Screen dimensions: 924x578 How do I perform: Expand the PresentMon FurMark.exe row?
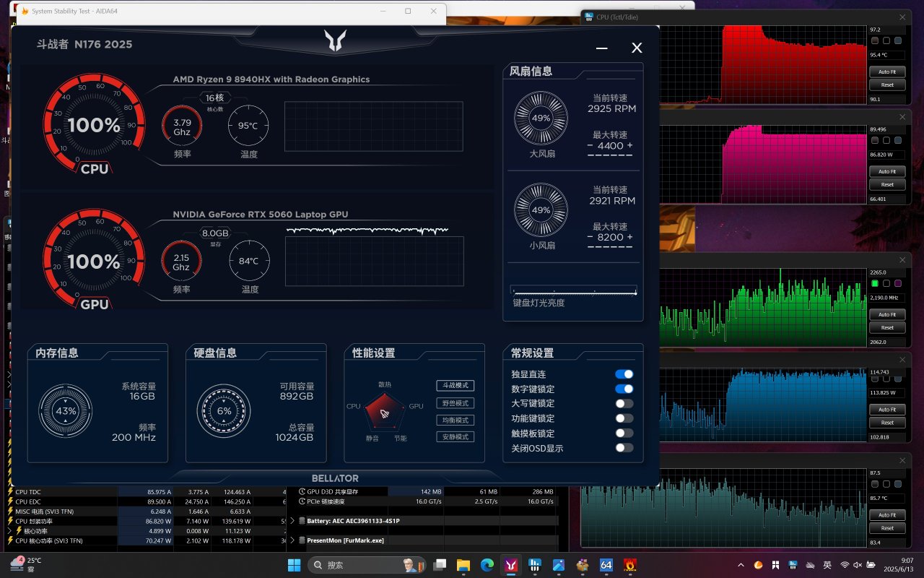(x=292, y=540)
